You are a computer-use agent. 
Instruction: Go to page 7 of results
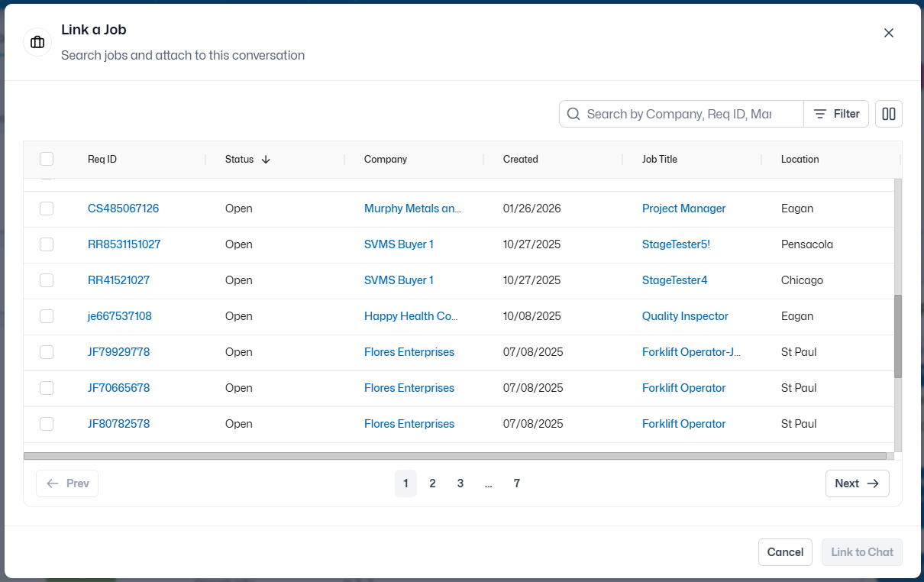[x=517, y=483]
